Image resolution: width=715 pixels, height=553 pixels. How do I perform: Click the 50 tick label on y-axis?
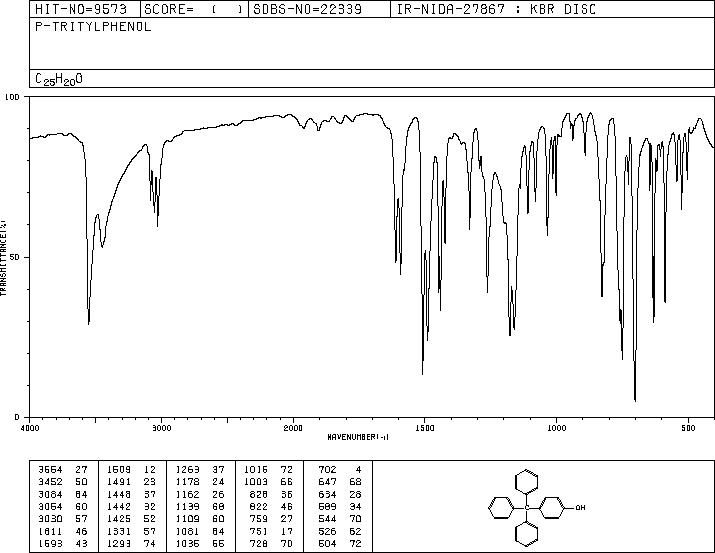[x=15, y=257]
